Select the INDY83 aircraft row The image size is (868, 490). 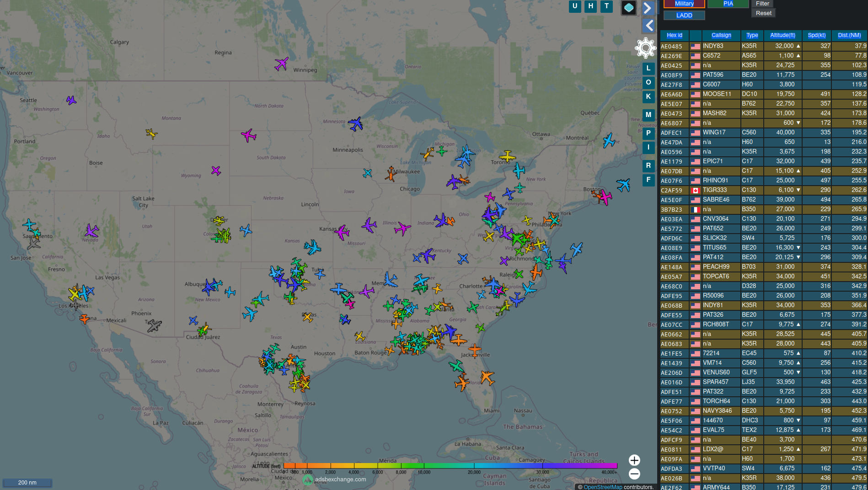tap(763, 46)
